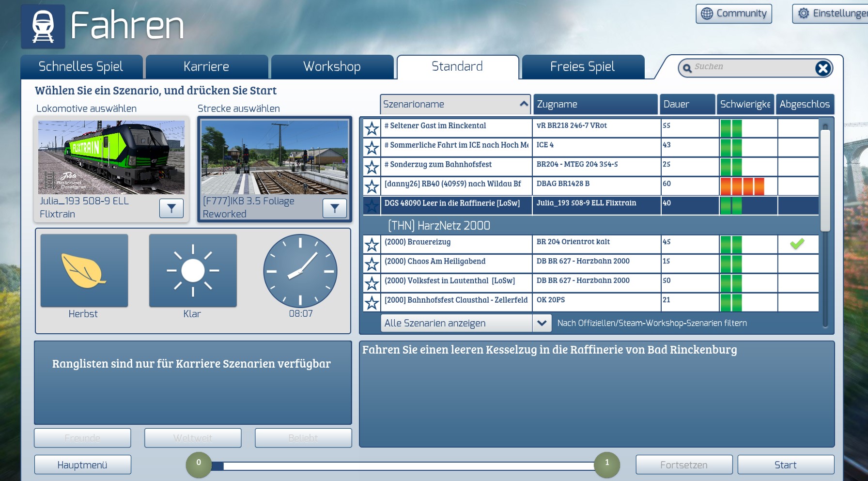Click the Start button

[x=786, y=465]
